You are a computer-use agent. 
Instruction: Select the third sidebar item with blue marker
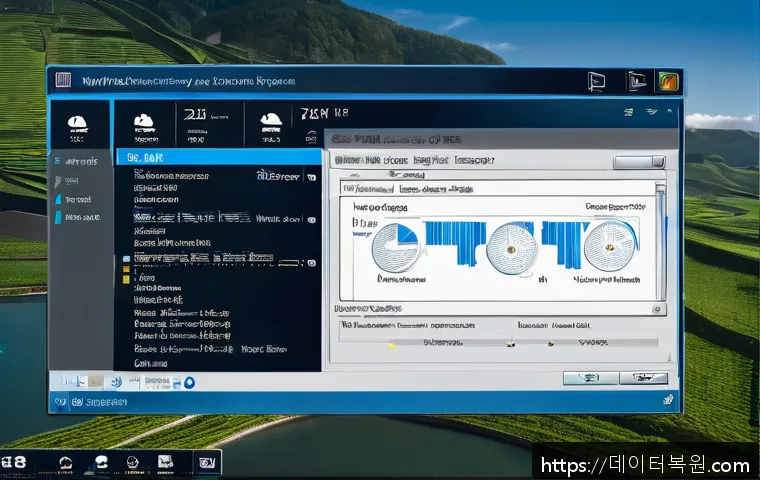[76, 199]
